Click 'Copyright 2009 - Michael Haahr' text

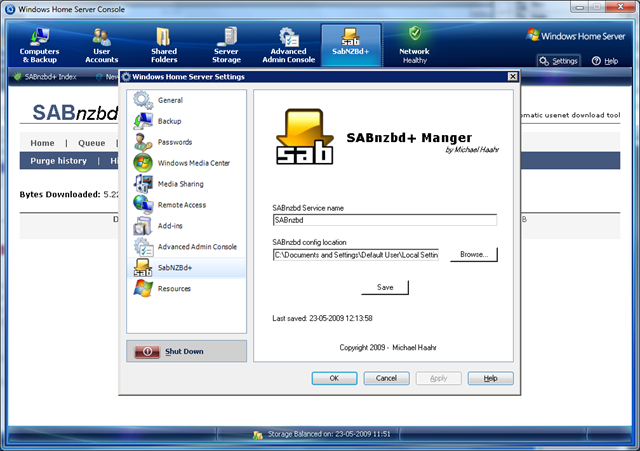(x=388, y=348)
